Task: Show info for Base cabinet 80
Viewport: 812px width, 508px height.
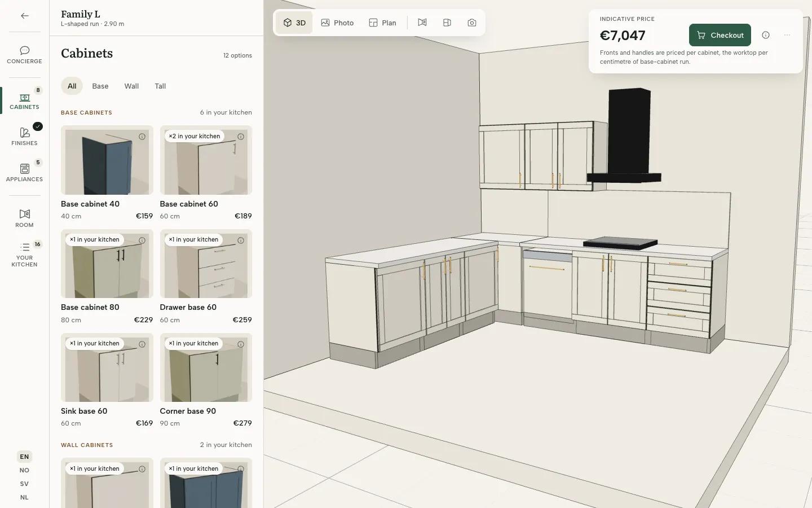Action: pos(142,240)
